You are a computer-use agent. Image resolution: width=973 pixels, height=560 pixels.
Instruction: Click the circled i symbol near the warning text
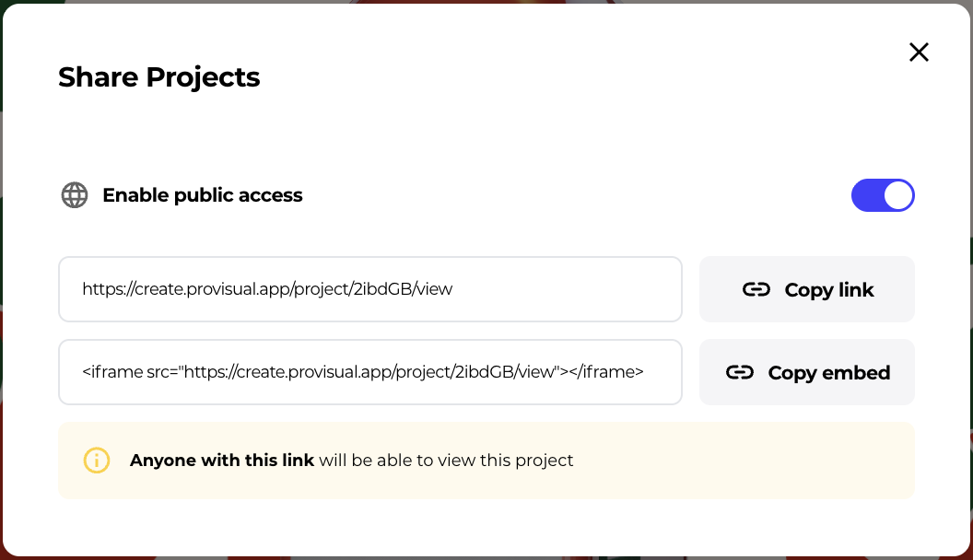coord(97,460)
